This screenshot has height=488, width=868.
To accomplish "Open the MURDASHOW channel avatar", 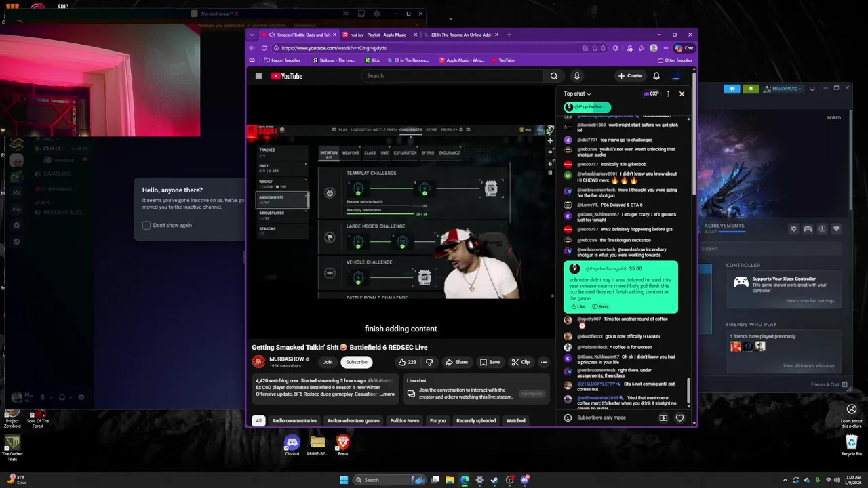I will tap(258, 362).
